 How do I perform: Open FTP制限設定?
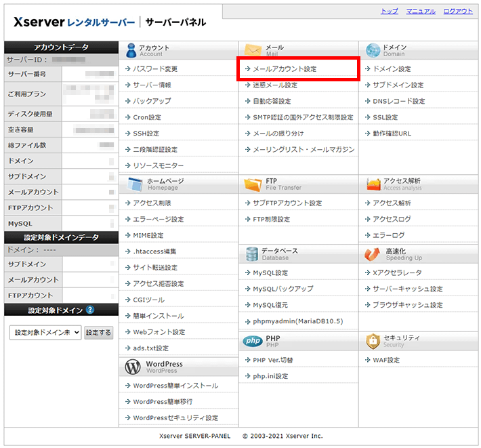click(272, 219)
